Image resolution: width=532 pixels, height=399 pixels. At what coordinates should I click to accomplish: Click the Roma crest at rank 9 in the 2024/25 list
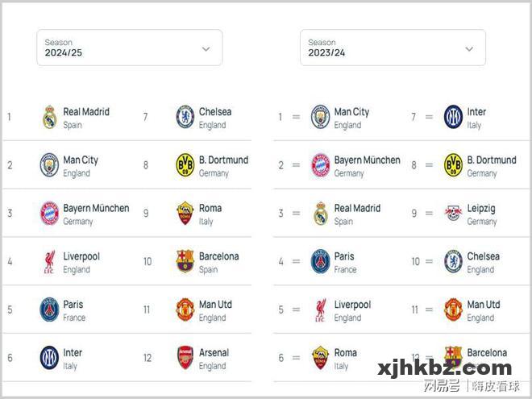coord(185,213)
